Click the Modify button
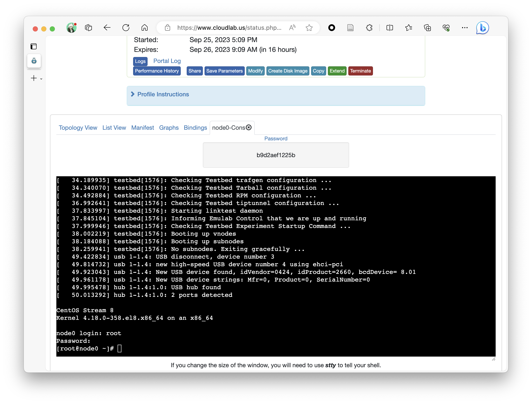Viewport: 532px width, 404px height. (255, 71)
